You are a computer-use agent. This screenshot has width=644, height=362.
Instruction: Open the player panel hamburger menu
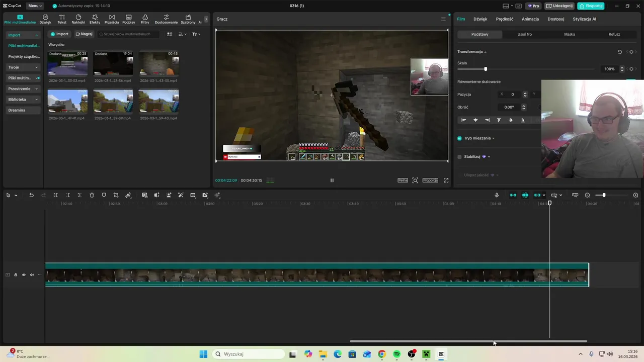click(x=443, y=19)
